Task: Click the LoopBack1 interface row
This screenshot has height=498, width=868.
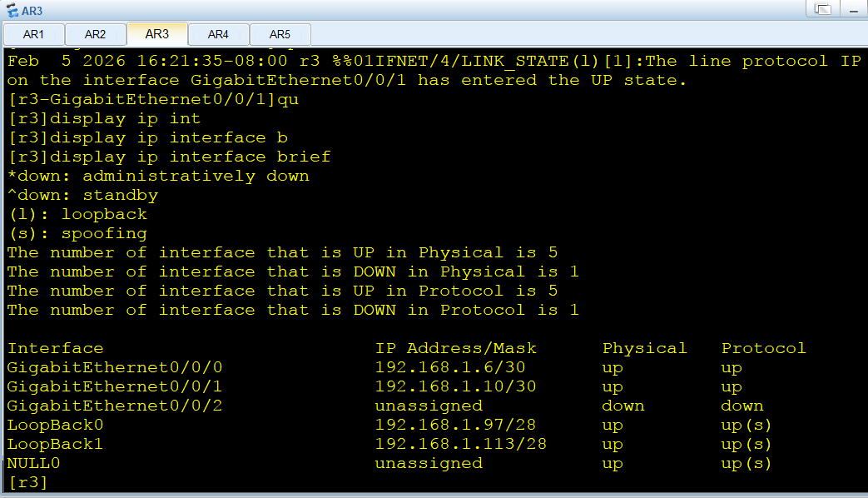Action: tap(389, 444)
